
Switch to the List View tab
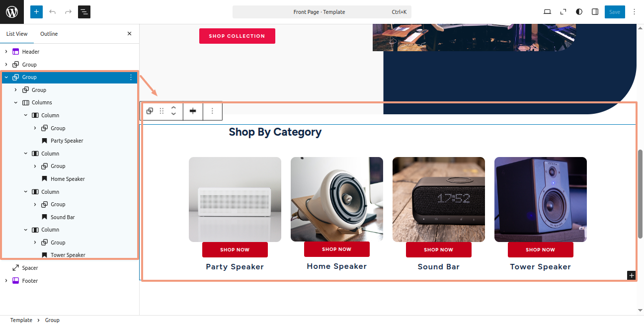coord(17,34)
